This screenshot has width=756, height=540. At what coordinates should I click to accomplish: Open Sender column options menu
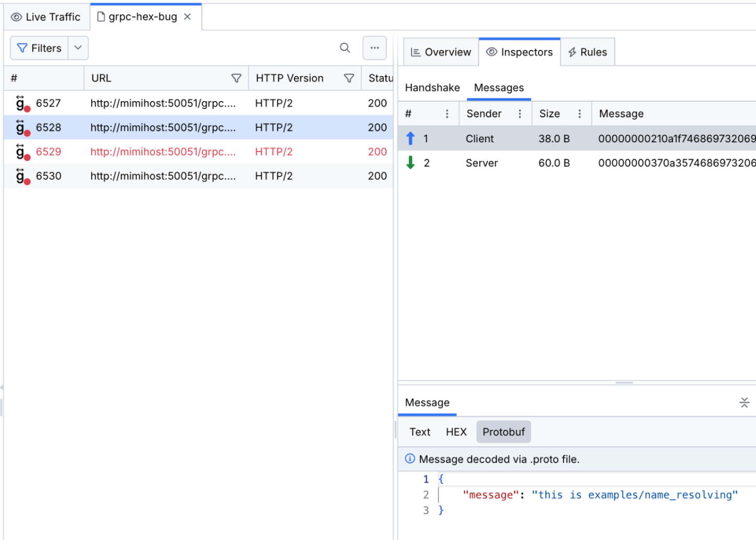pos(520,114)
